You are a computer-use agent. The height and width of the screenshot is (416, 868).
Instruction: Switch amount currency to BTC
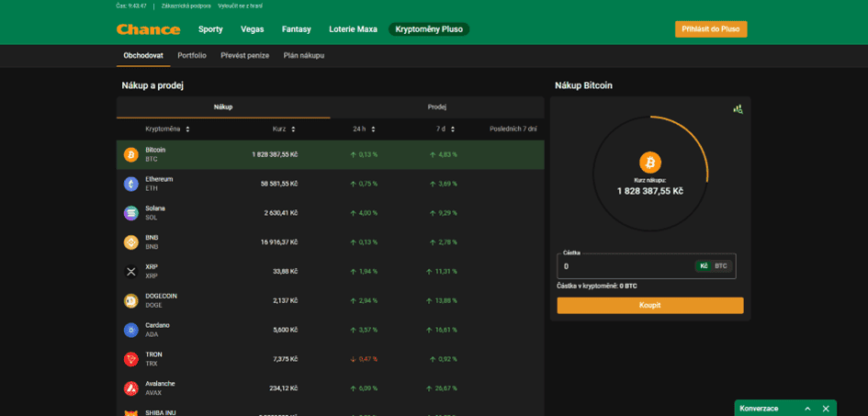pyautogui.click(x=721, y=266)
